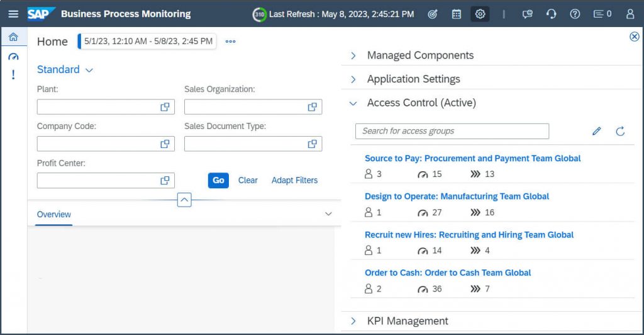Screen dimensions: 644x335
Task: Open Source to Pay access group link
Action: pyautogui.click(x=472, y=159)
